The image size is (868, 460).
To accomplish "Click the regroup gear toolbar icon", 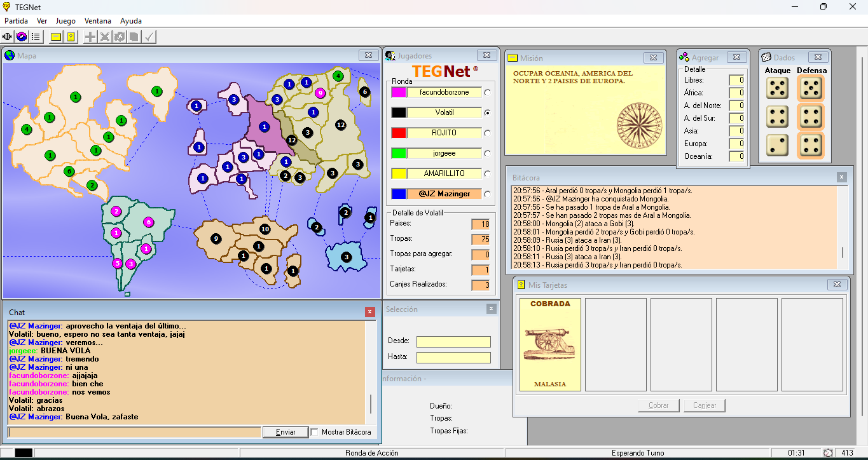I will pos(120,37).
